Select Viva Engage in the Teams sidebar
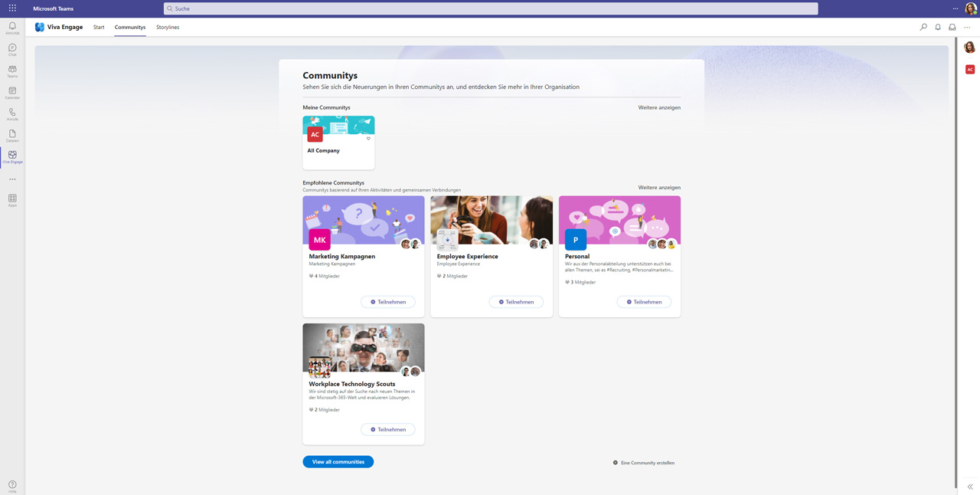 12,157
